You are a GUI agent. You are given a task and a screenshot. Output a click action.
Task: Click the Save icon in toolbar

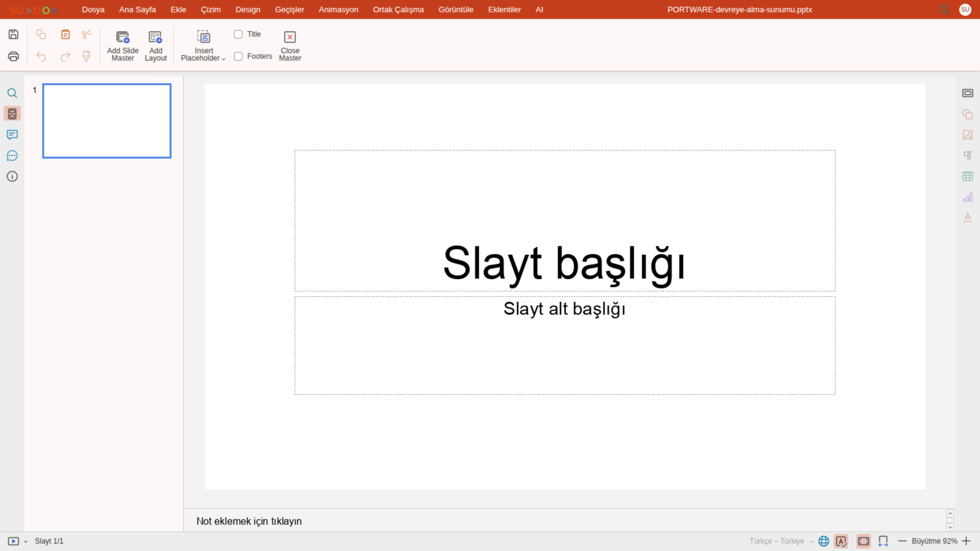click(x=13, y=34)
